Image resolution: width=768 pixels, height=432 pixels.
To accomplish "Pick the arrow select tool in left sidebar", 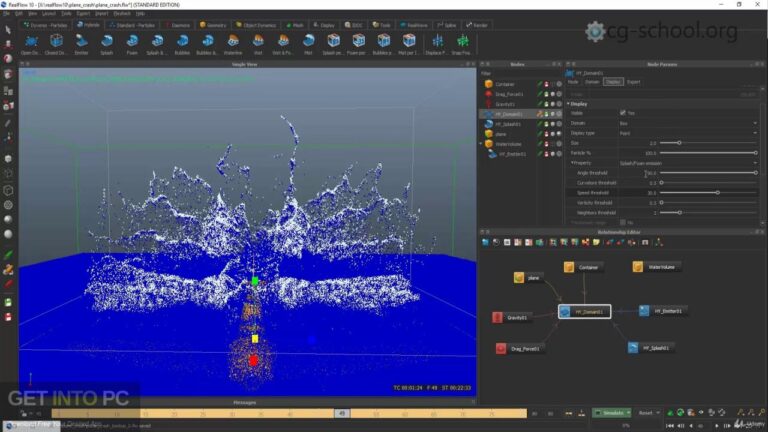I will coord(8,30).
